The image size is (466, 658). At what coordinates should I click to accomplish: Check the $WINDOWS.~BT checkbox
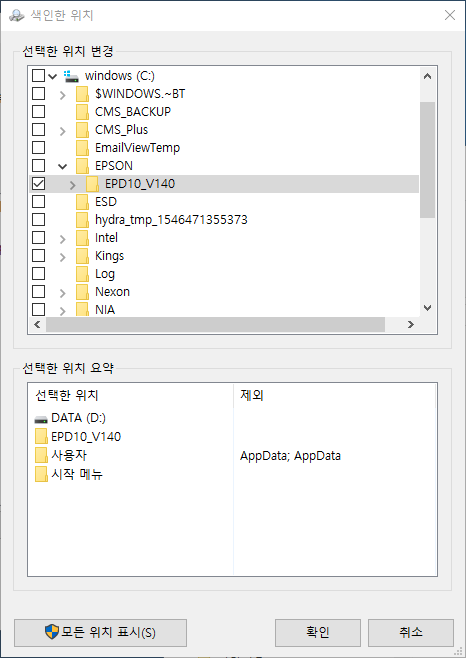pyautogui.click(x=38, y=94)
